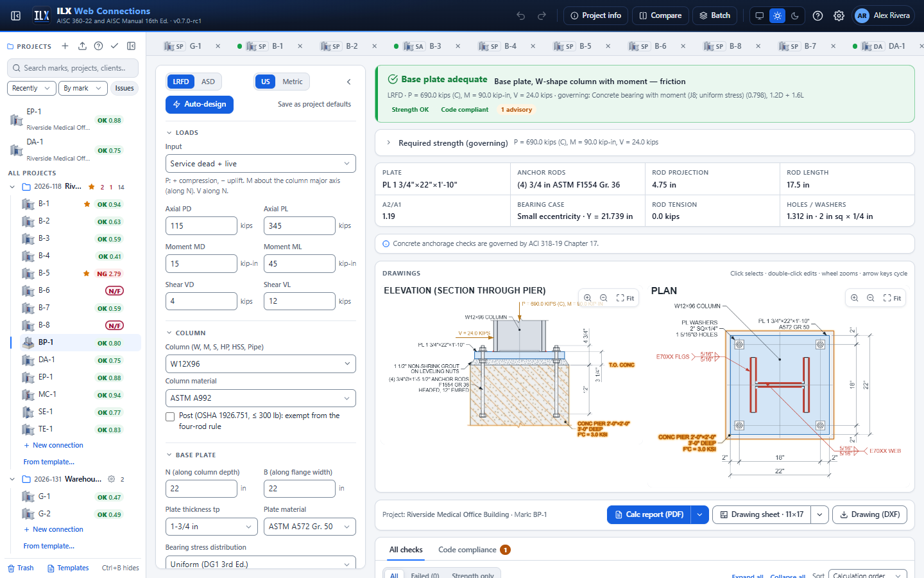Click the Compare button

point(660,15)
